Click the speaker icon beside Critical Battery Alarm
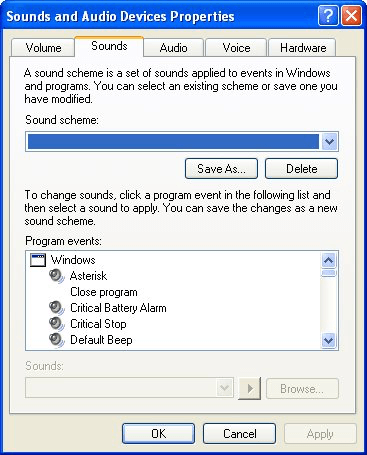Screen dimensions: 367x455 pos(57,308)
